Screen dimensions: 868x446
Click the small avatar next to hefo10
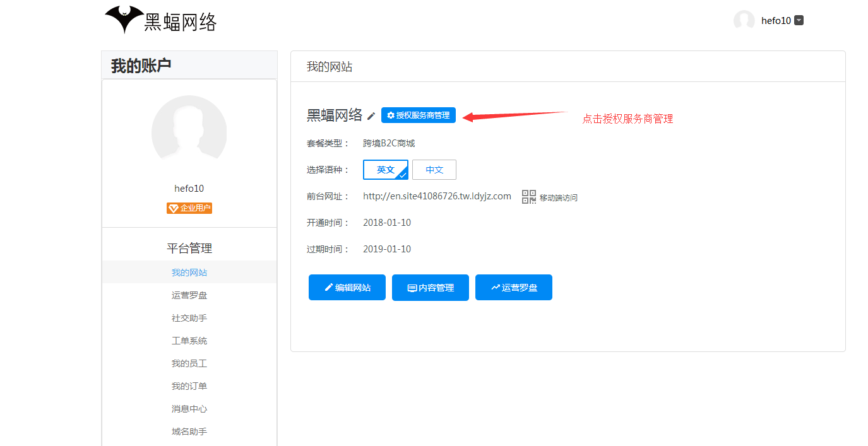click(744, 21)
